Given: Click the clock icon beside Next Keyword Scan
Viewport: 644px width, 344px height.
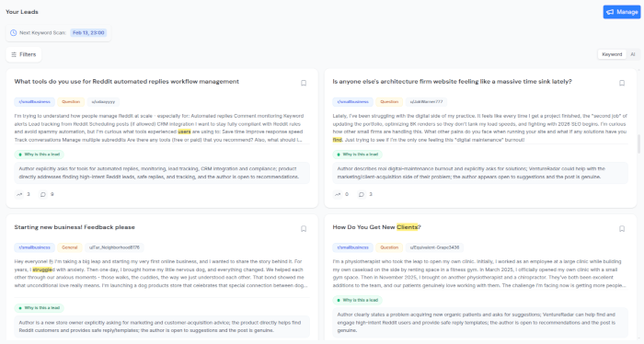Looking at the screenshot, I should 13,32.
